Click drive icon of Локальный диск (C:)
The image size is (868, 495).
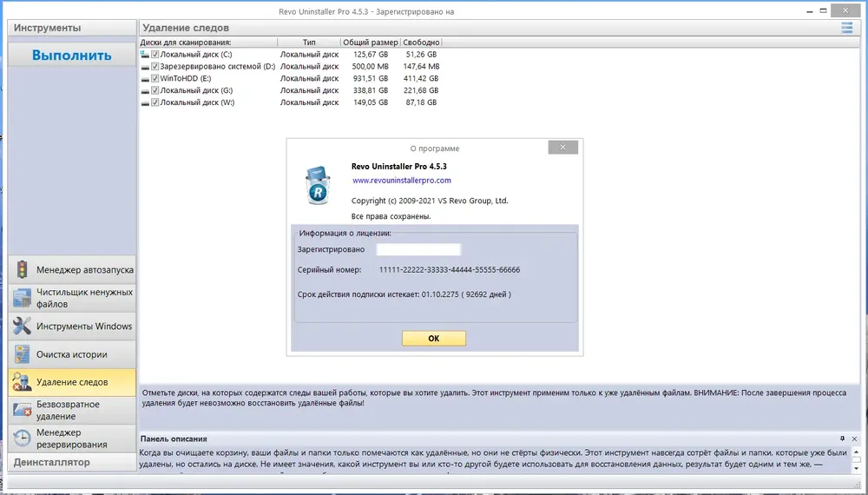144,54
